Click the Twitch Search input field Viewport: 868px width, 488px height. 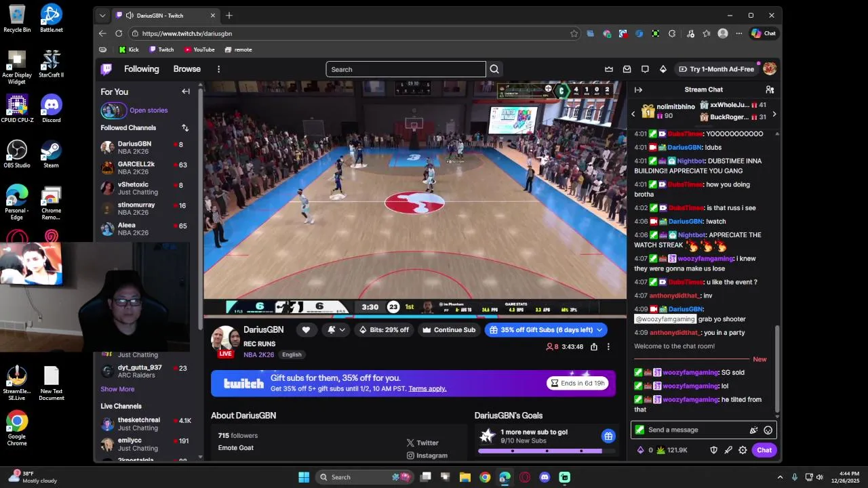pos(406,69)
